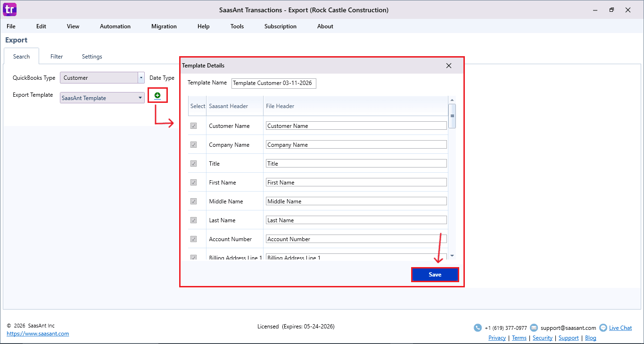Click the Save button
The width and height of the screenshot is (644, 344).
tap(435, 275)
